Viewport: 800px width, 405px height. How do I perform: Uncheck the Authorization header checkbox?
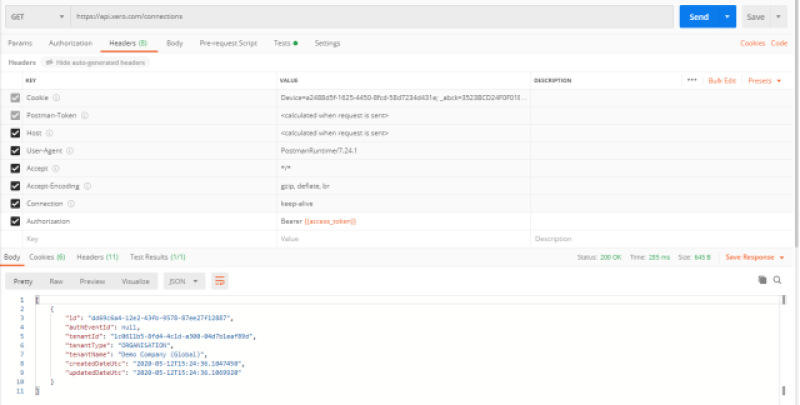pos(15,221)
